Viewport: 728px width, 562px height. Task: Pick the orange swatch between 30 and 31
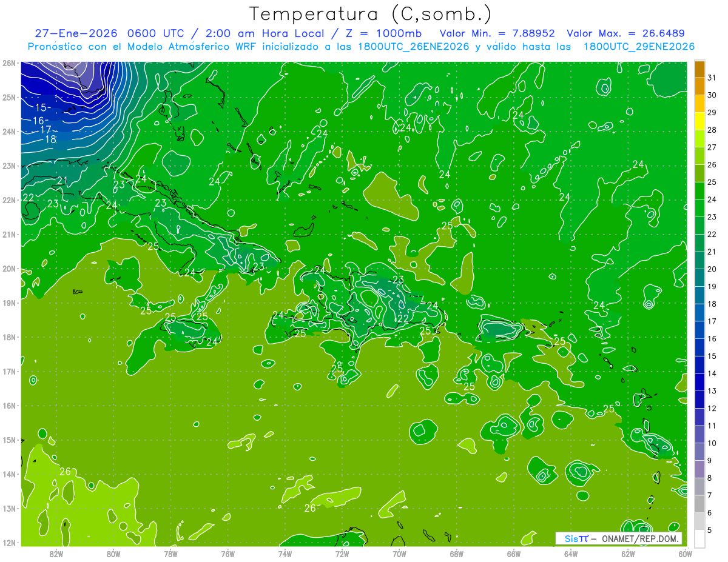[x=699, y=87]
